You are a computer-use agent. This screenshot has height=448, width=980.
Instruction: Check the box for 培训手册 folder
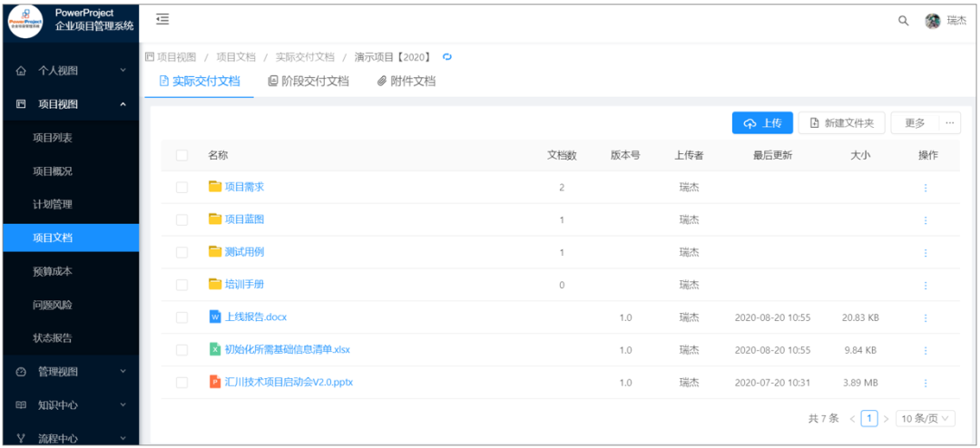[x=181, y=285]
